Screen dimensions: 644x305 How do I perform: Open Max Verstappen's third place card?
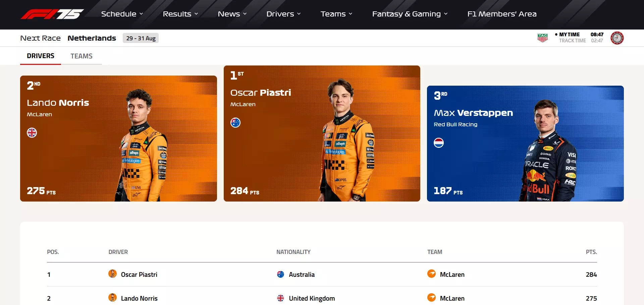(525, 143)
